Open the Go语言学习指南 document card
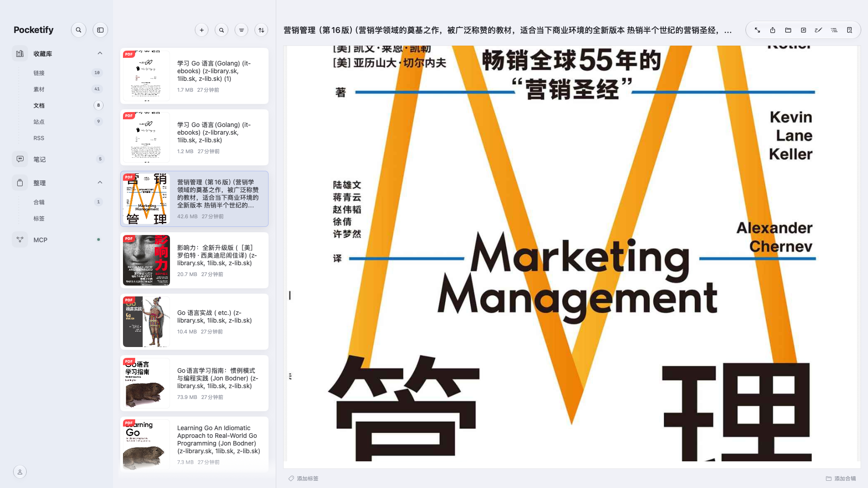868x488 pixels. [x=194, y=383]
